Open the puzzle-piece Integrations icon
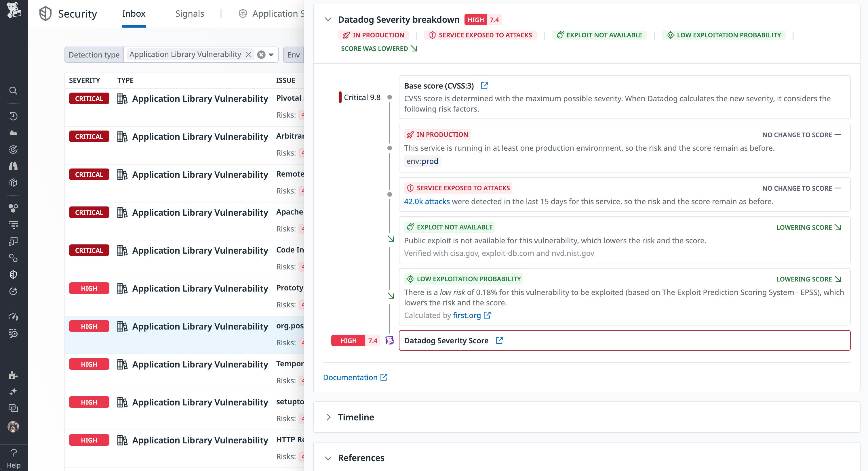Screen dimensions: 868x471 pyautogui.click(x=13, y=375)
